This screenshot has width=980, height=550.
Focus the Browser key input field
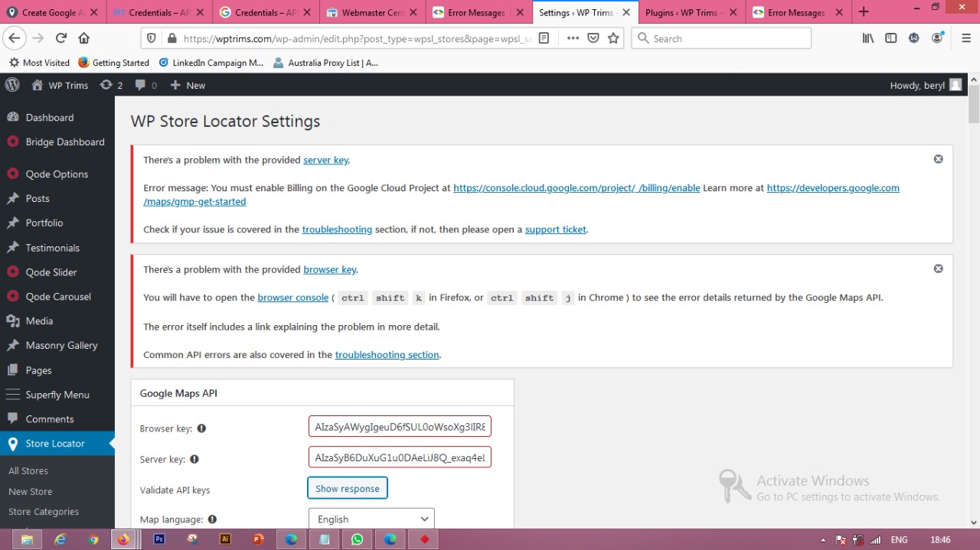point(400,427)
